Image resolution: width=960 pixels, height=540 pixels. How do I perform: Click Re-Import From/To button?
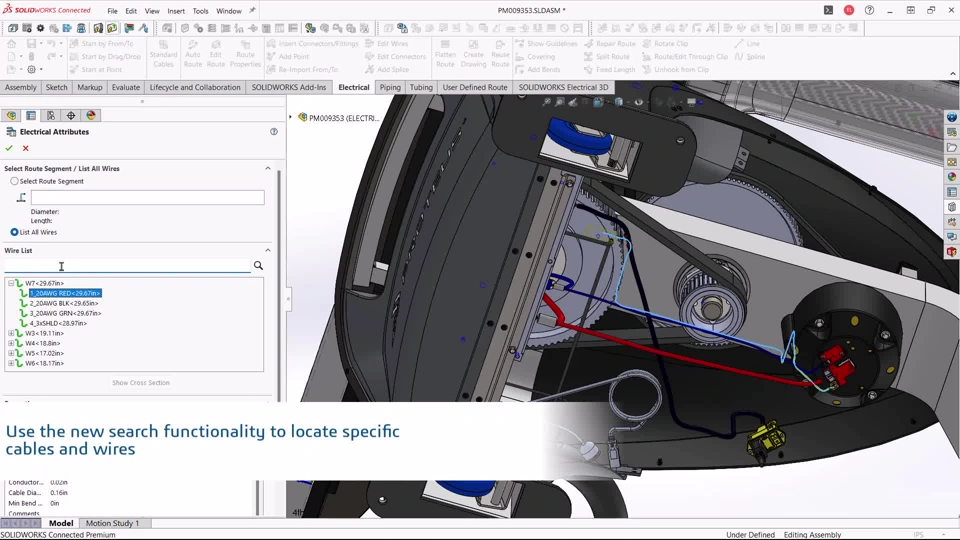tap(302, 69)
